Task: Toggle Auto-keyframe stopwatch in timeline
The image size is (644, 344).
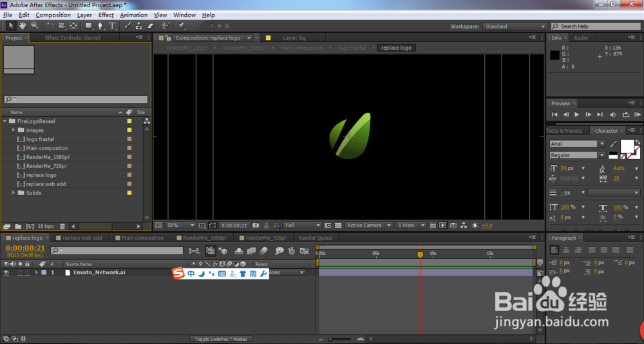Action: point(291,251)
